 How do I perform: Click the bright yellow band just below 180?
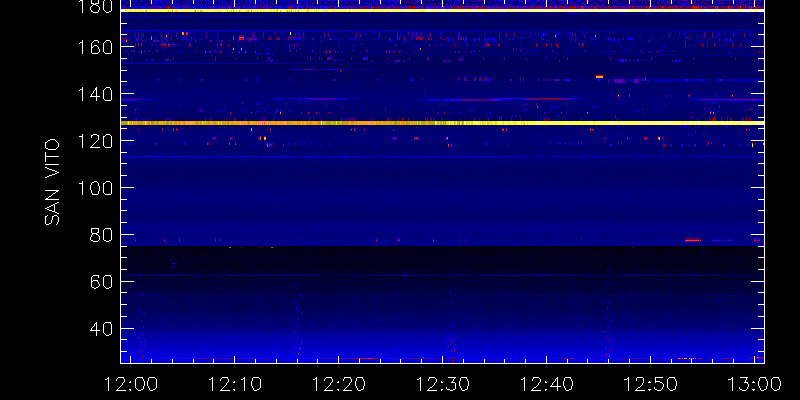(x=442, y=10)
